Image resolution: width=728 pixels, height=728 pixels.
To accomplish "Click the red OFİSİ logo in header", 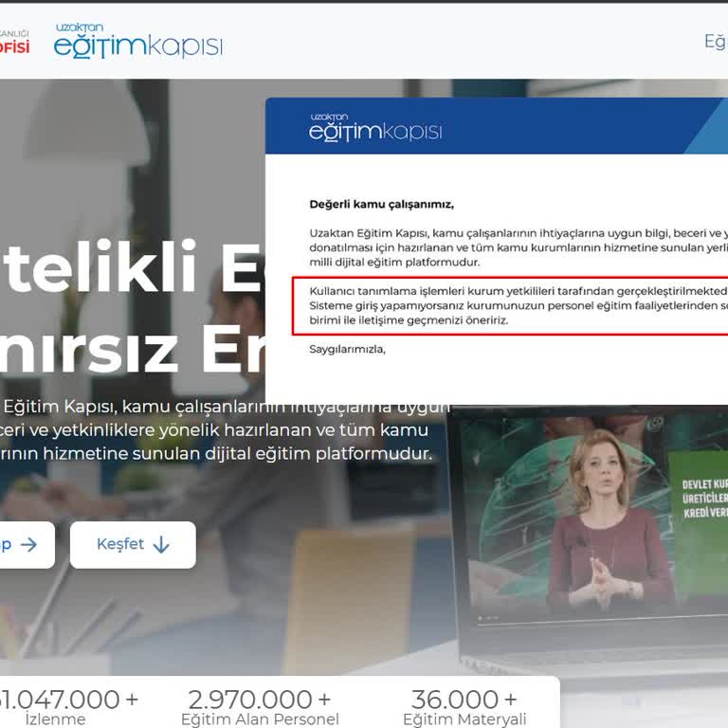I will tap(15, 46).
